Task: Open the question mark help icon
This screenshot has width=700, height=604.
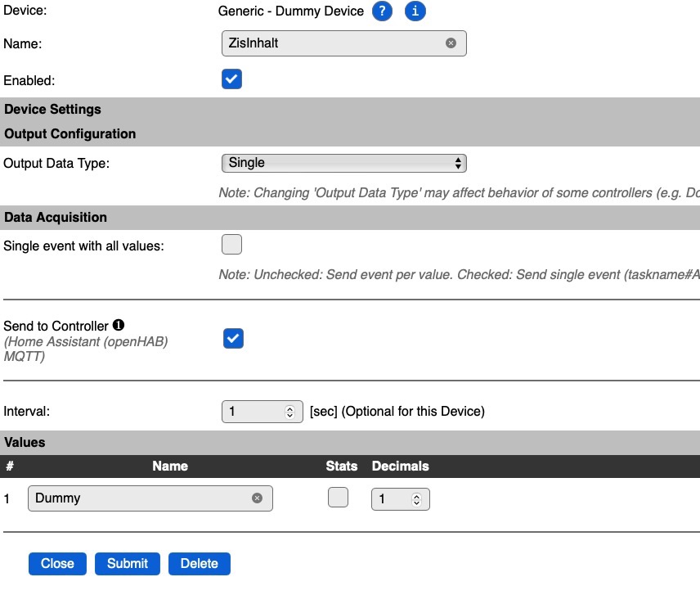Action: [x=382, y=11]
